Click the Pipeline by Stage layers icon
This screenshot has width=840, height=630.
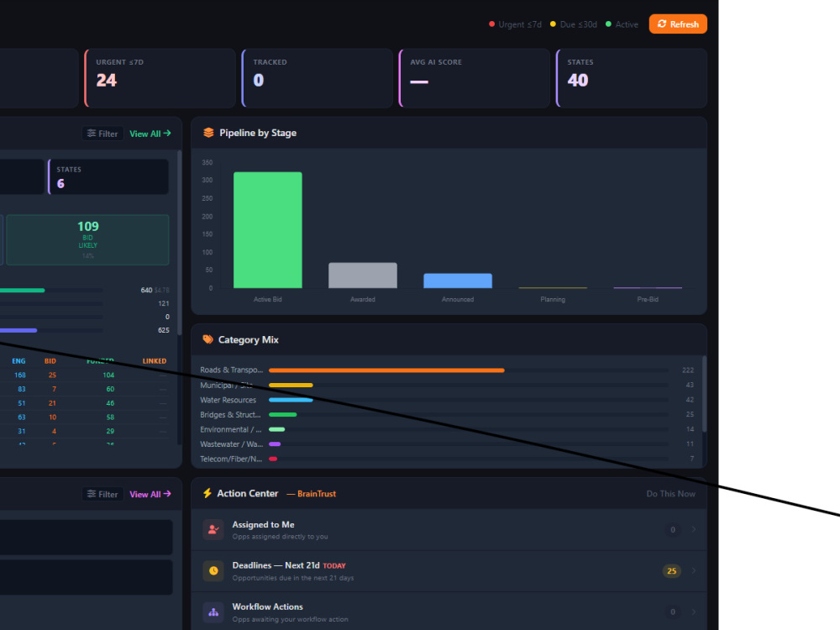click(208, 133)
